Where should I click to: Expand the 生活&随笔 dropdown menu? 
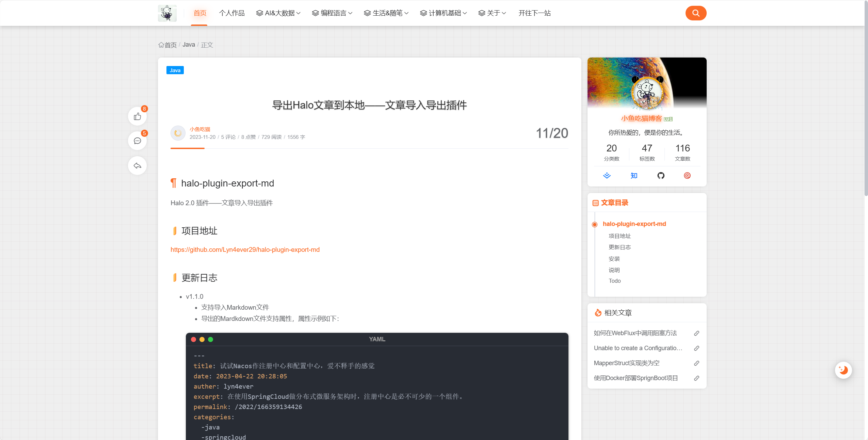(386, 13)
